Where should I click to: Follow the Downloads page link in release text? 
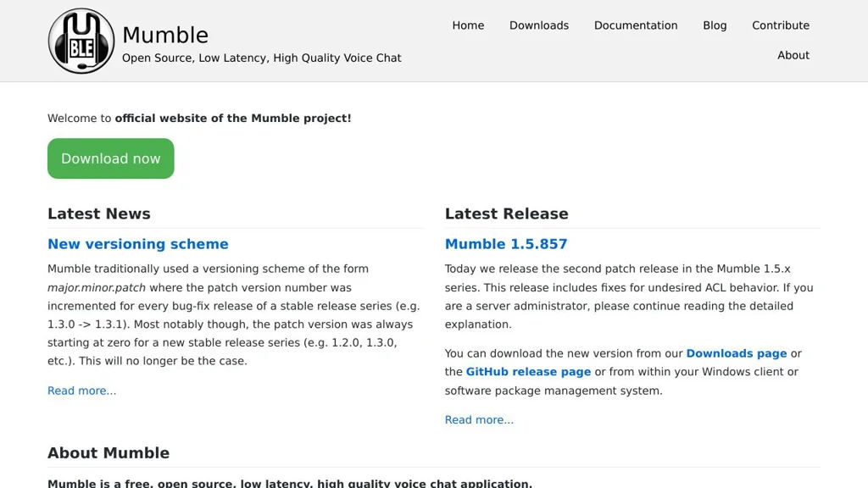[x=736, y=353]
